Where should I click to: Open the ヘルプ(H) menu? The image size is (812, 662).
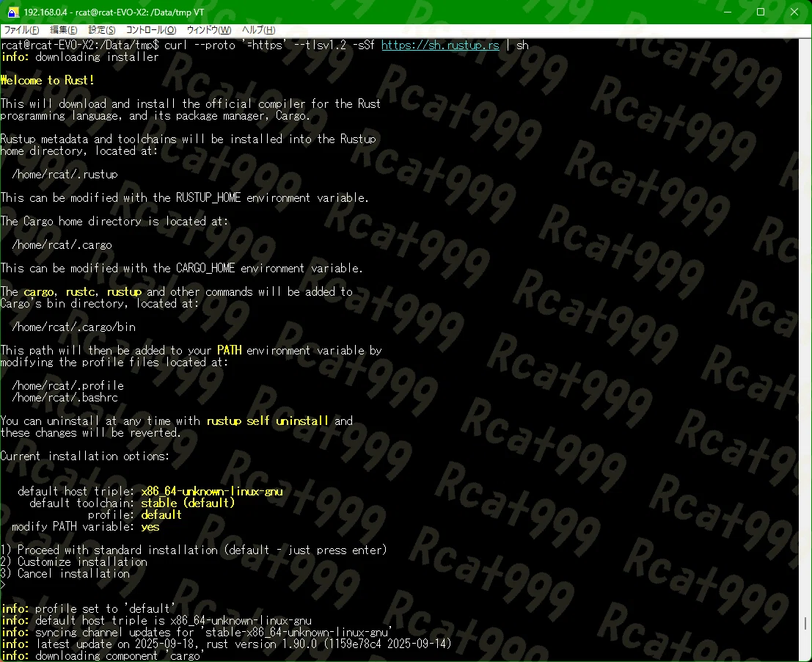pos(258,30)
